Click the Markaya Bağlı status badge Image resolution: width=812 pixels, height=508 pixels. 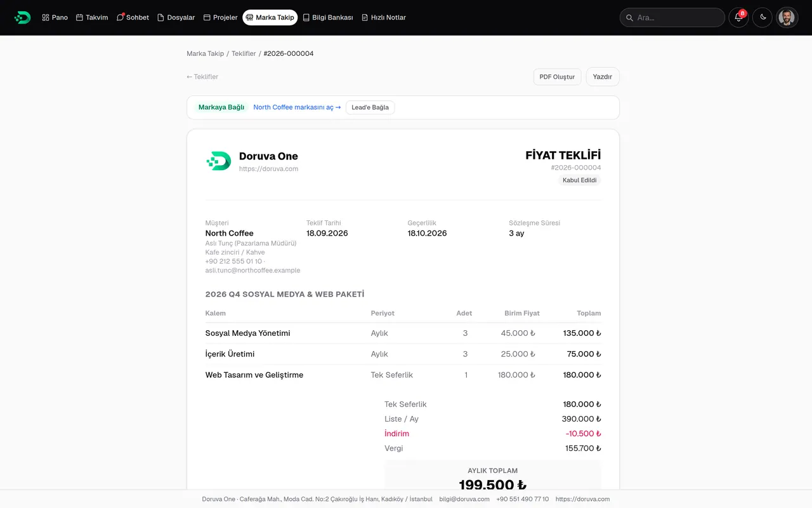tap(221, 107)
